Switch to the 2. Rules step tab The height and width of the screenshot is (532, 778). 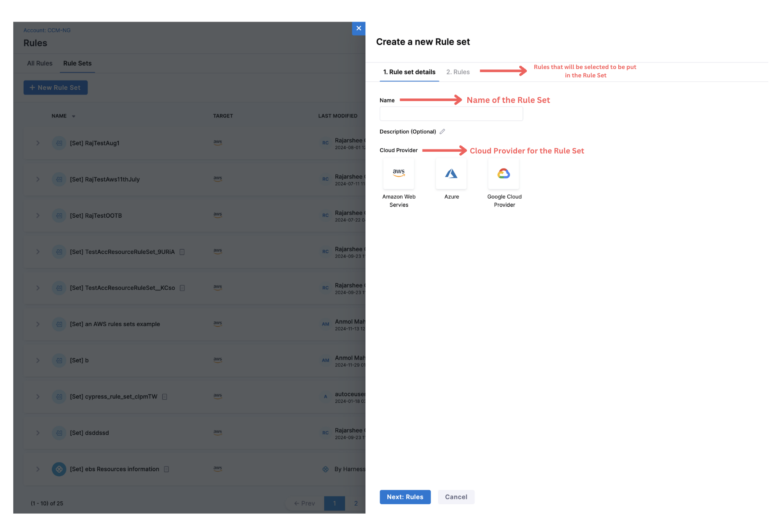[x=458, y=72]
